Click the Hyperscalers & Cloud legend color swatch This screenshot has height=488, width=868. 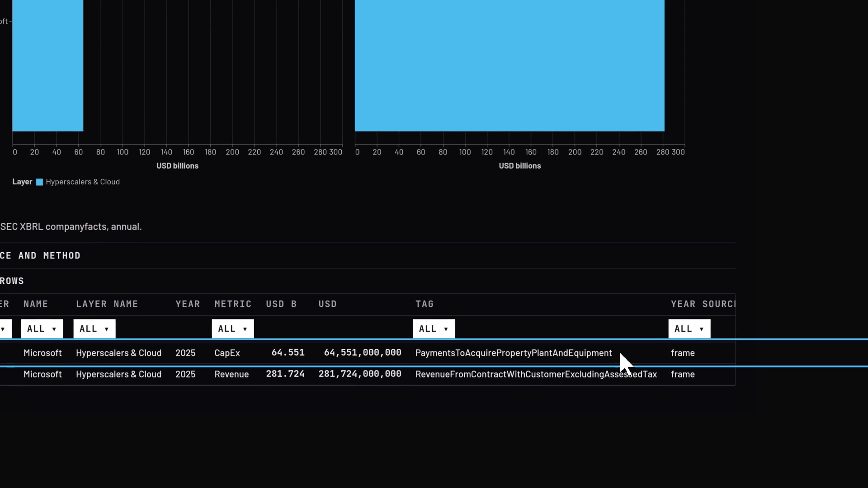[x=39, y=182]
